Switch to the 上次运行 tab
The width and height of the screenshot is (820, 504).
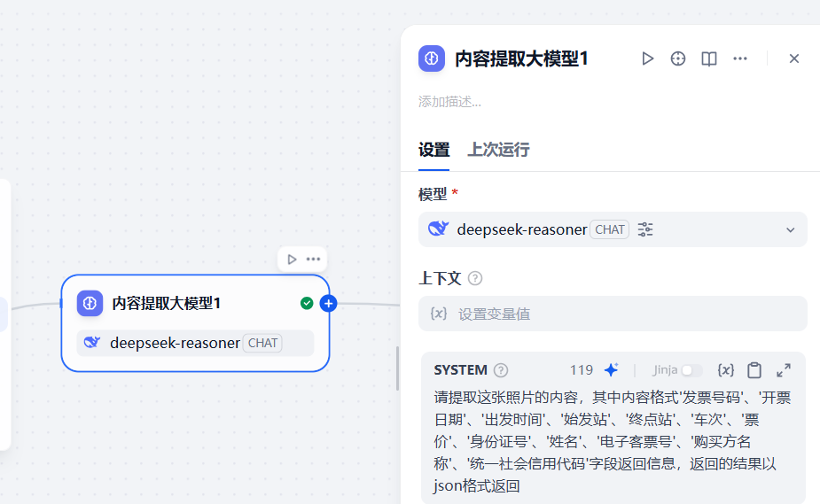tap(498, 150)
